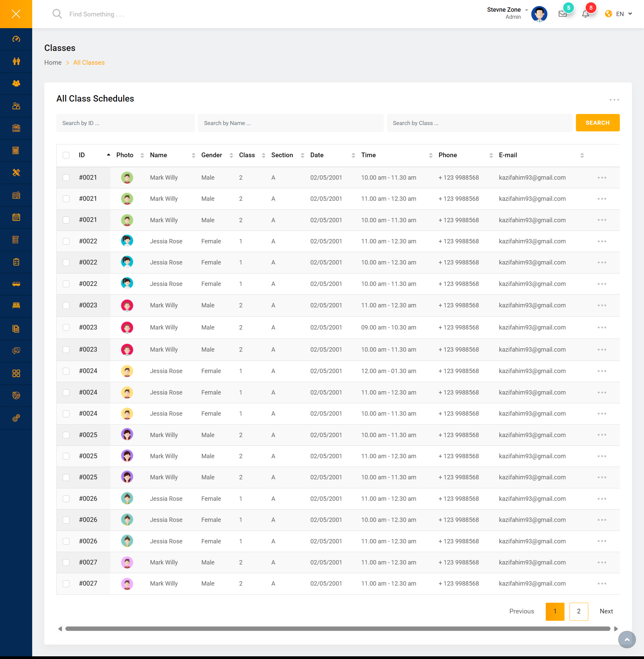Viewport: 644px width, 659px height.
Task: Close the sidebar with the X icon
Action: point(16,14)
